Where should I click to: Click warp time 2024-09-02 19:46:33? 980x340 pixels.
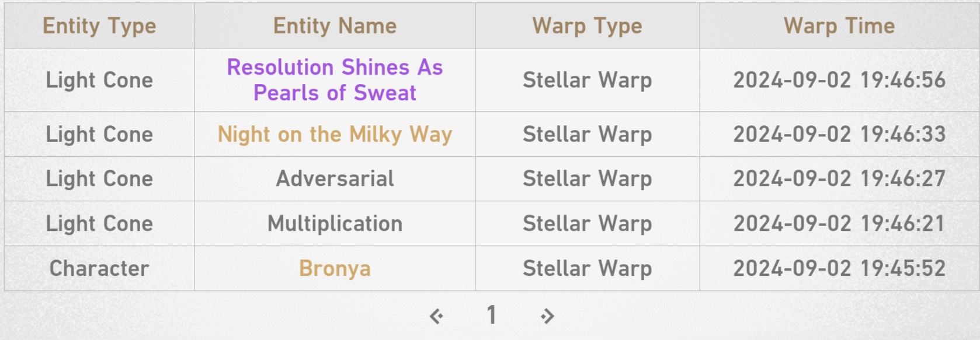pyautogui.click(x=839, y=134)
